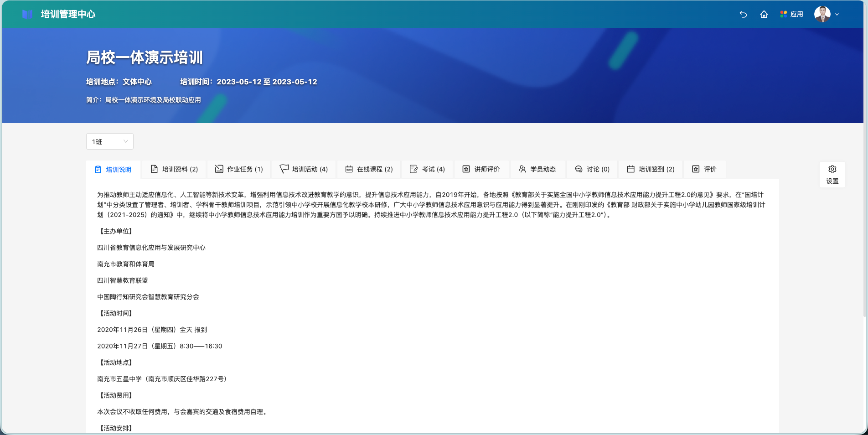868x435 pixels.
Task: Select the 作业任务 (1) tab
Action: tap(239, 169)
